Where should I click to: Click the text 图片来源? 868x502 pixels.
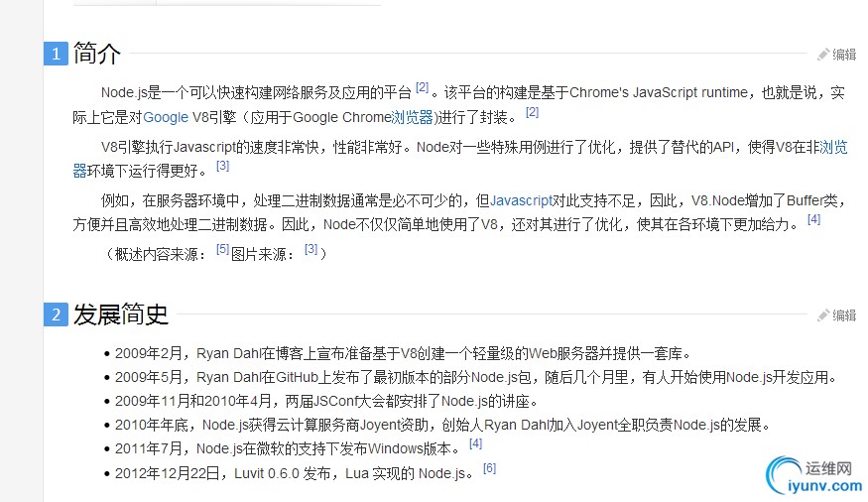pyautogui.click(x=259, y=254)
